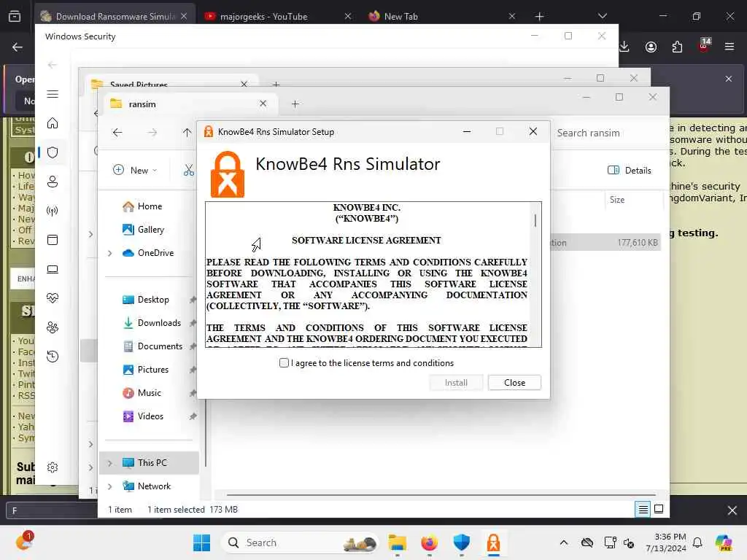Open Virus & threat protection shield
The height and width of the screenshot is (560, 747).
[x=53, y=152]
